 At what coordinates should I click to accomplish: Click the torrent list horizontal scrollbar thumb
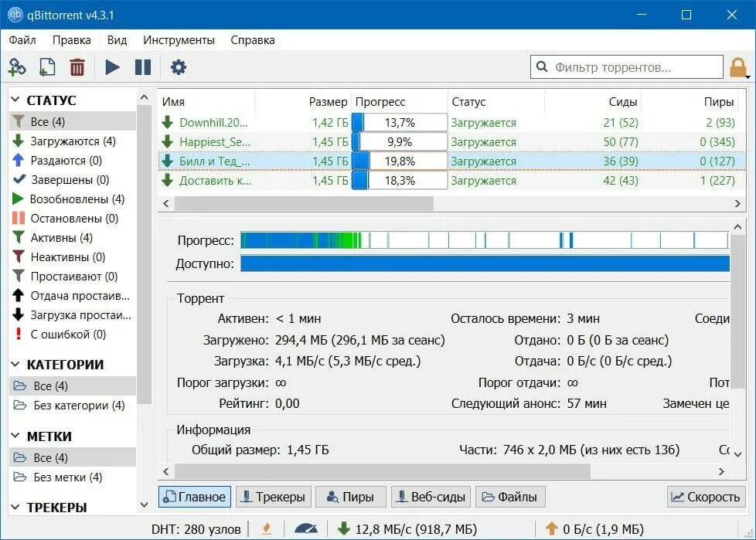[x=304, y=203]
